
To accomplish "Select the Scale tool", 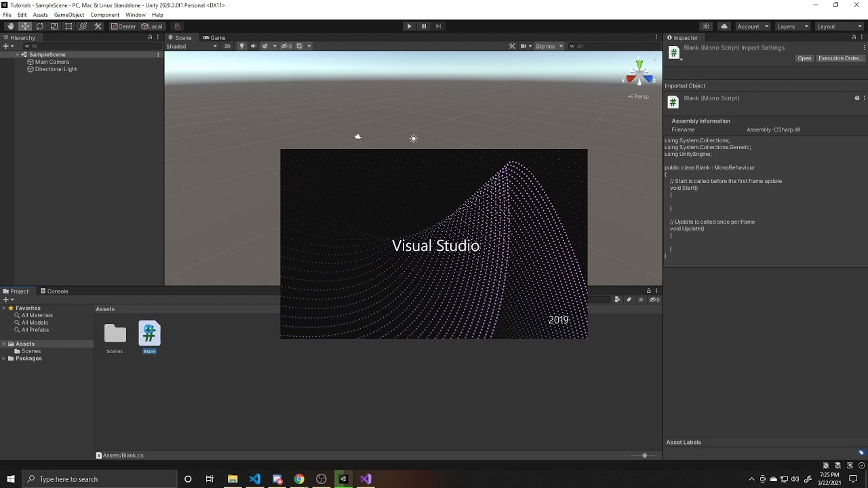I will [54, 26].
